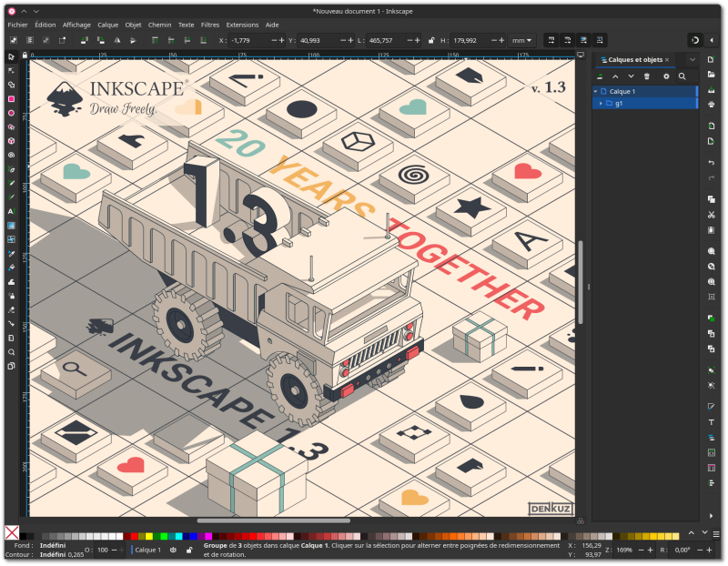The image size is (728, 566).
Task: Select the pink Rectangle tool
Action: tap(11, 99)
